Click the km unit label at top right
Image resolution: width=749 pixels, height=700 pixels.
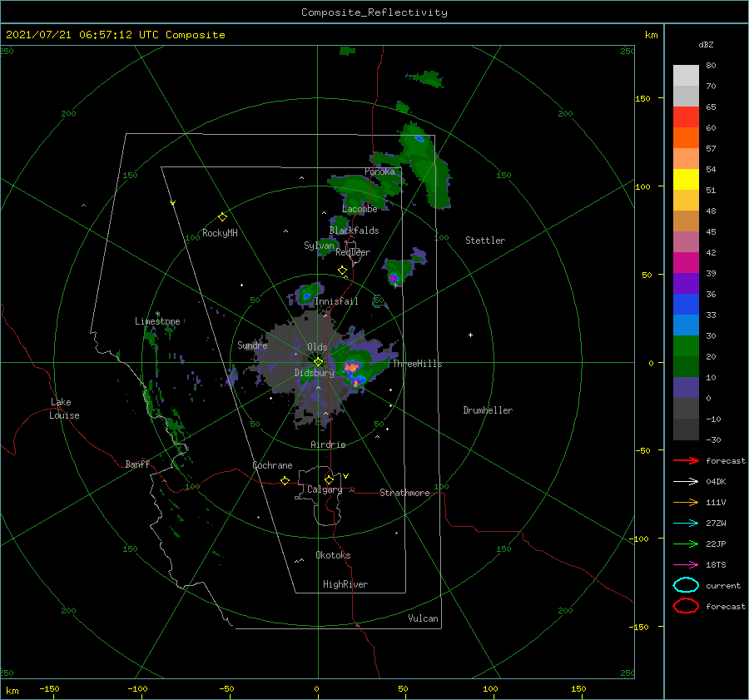[651, 35]
